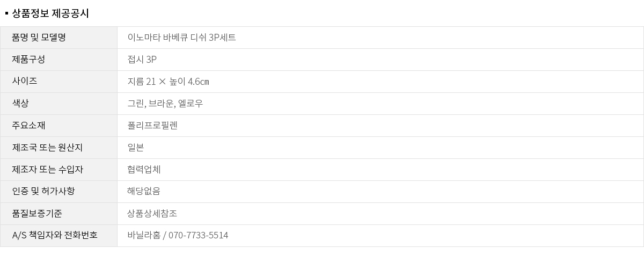Click the 접시 3P value

pos(142,60)
